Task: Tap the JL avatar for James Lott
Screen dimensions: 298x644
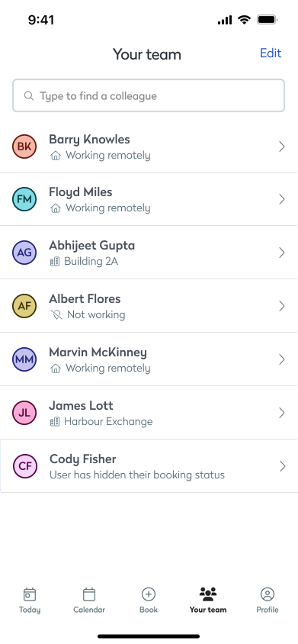Action: coord(24,413)
